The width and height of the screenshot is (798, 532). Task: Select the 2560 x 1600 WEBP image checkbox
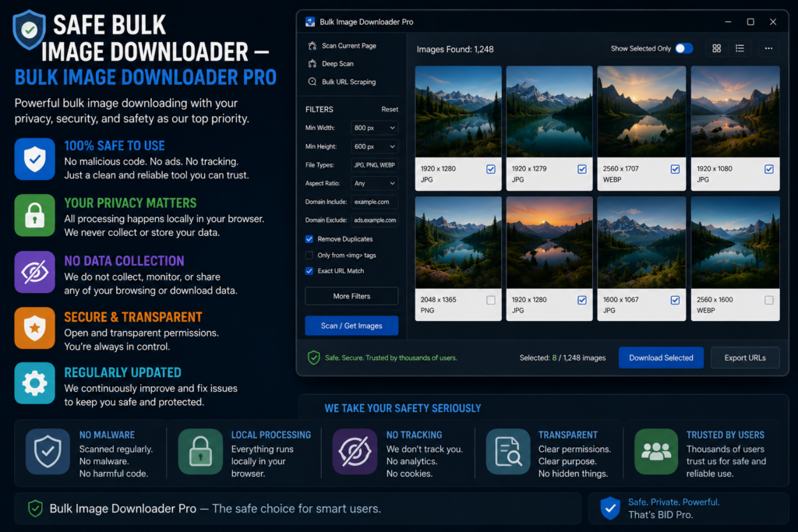tap(769, 300)
